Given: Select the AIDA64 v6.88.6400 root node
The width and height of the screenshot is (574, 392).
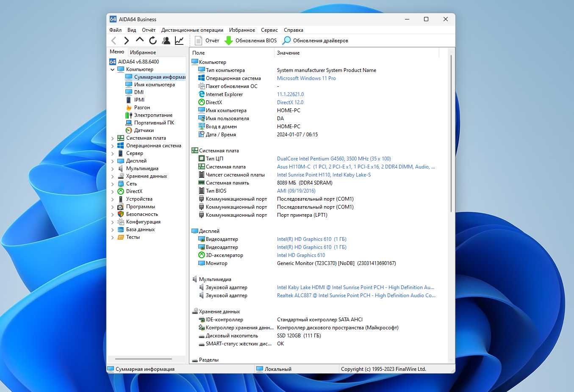Looking at the screenshot, I should (x=134, y=62).
